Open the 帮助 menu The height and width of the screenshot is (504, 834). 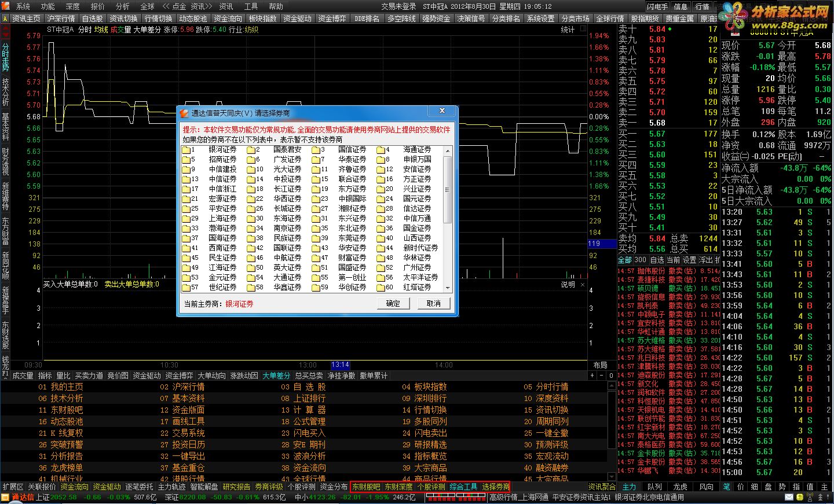[276, 6]
